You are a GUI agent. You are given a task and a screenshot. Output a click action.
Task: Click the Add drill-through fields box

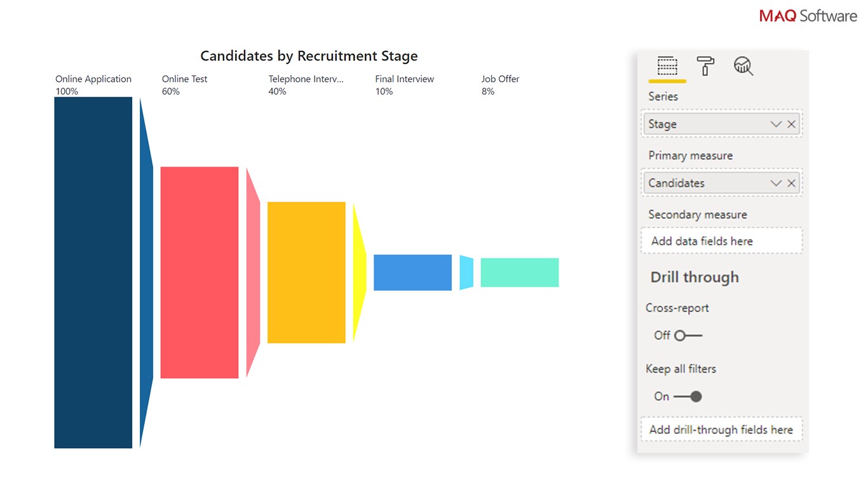pyautogui.click(x=721, y=430)
